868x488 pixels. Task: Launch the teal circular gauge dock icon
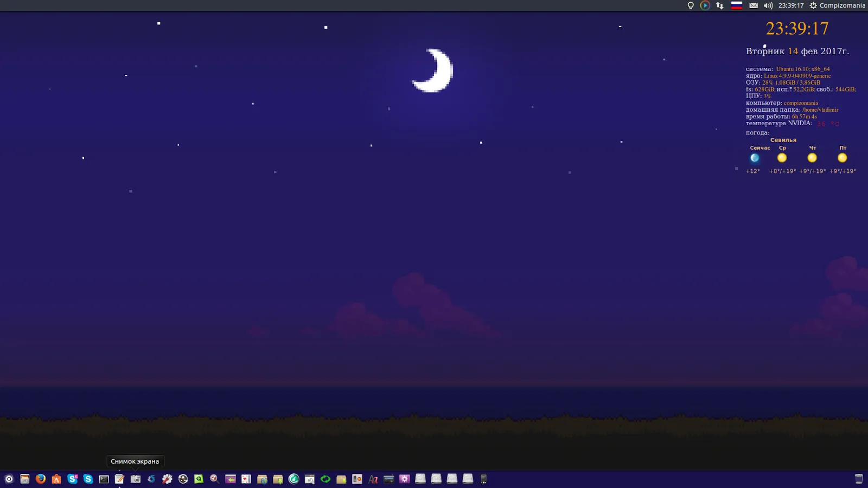click(294, 479)
